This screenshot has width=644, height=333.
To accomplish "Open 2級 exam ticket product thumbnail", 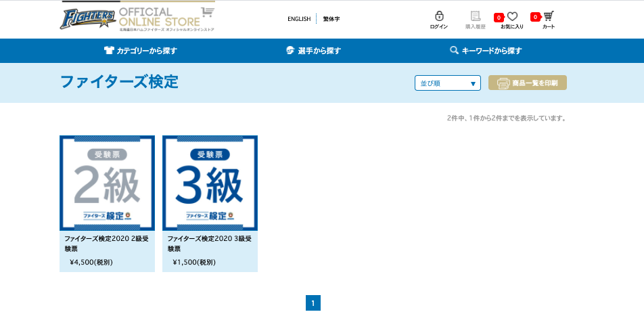I will point(107,183).
